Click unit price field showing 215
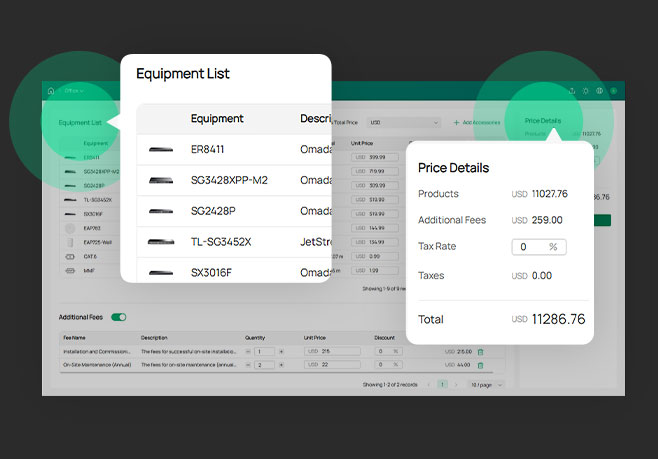The image size is (658, 459). [x=332, y=351]
